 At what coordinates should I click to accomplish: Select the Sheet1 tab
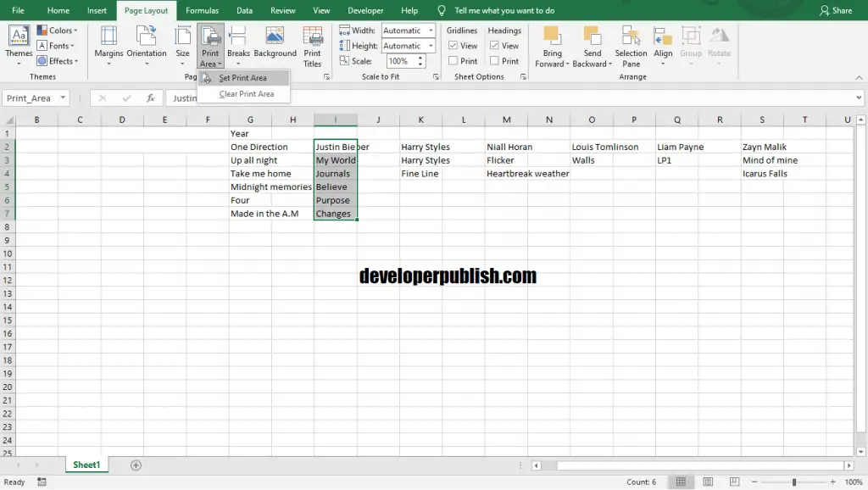[x=86, y=465]
